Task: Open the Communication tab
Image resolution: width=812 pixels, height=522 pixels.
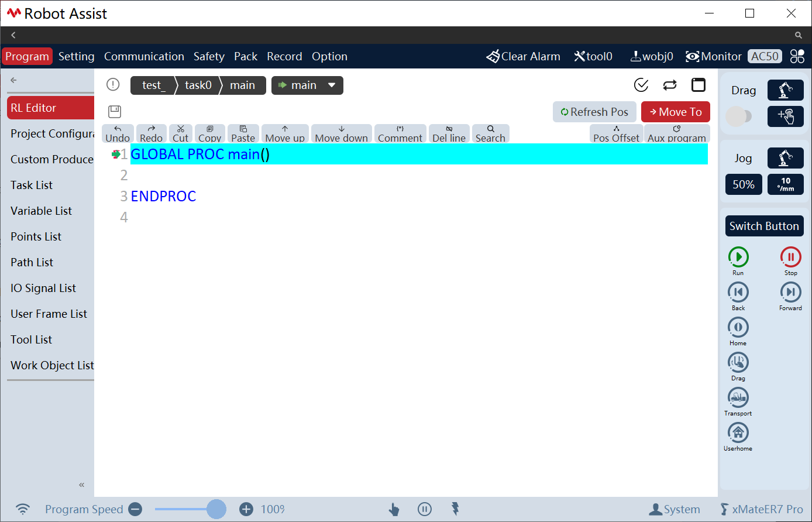Action: coord(144,56)
